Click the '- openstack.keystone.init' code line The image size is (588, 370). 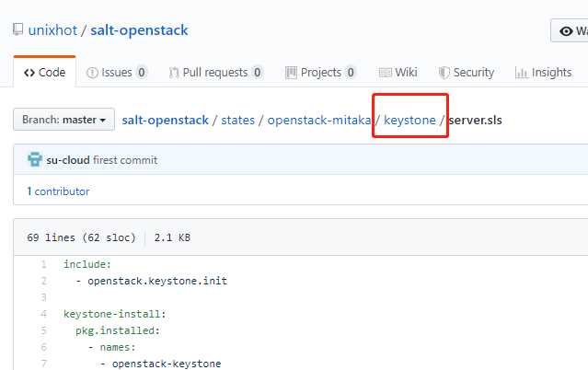pyautogui.click(x=152, y=281)
